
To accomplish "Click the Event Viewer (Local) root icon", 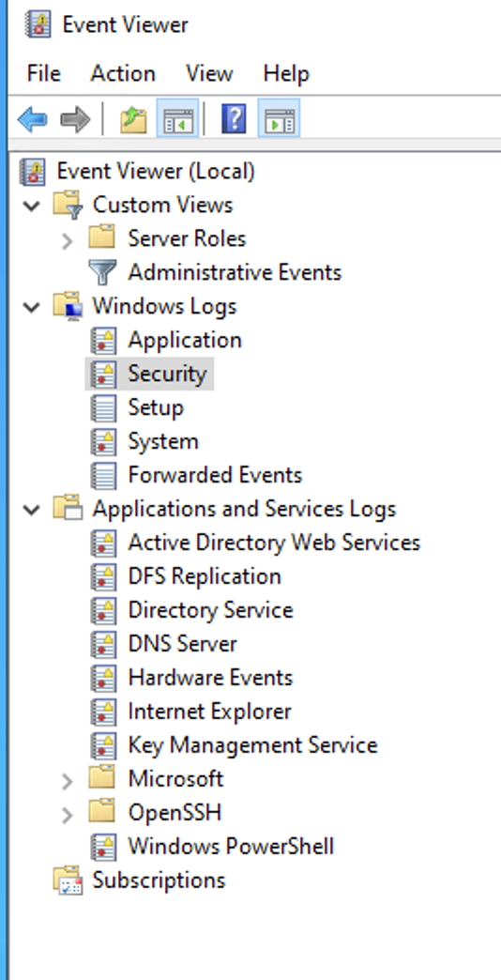I will point(32,171).
